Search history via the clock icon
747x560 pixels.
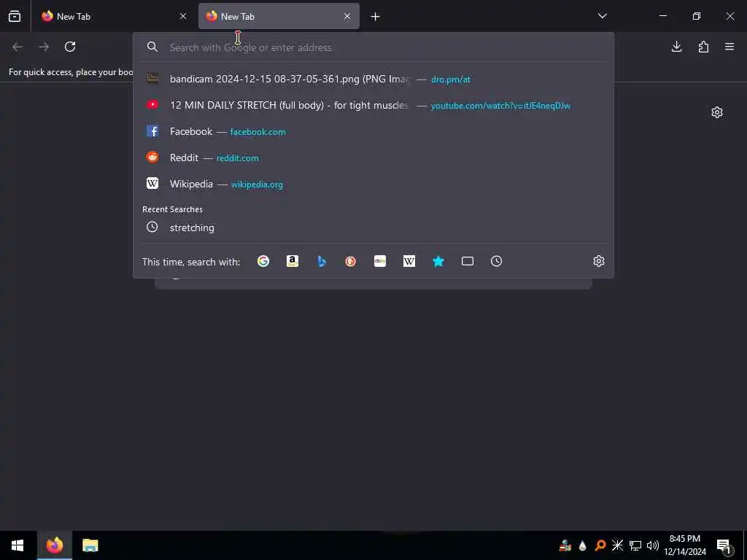[496, 261]
